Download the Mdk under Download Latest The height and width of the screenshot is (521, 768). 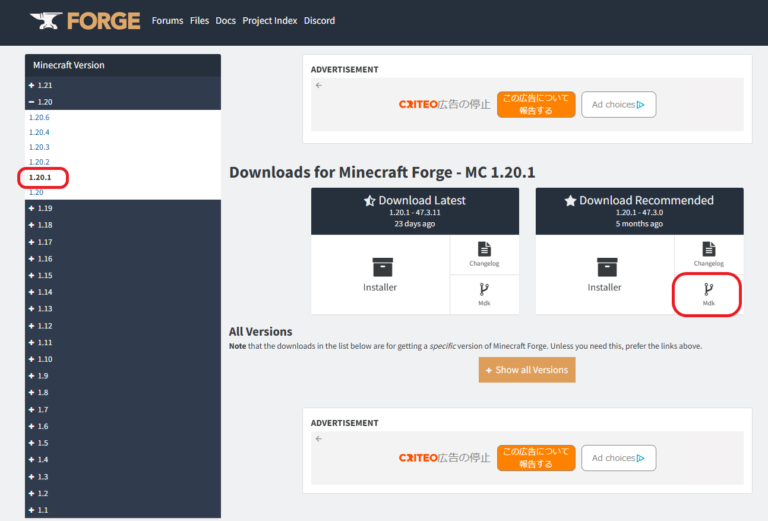pos(484,293)
